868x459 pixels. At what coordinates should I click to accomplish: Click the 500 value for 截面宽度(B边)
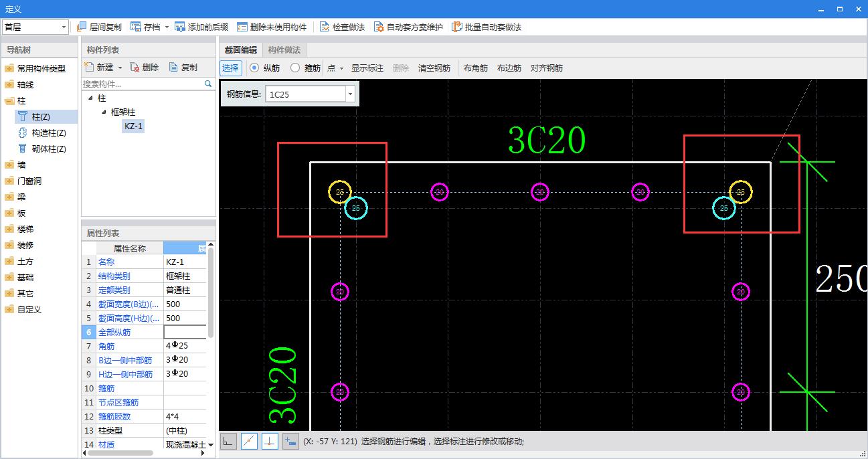click(185, 304)
